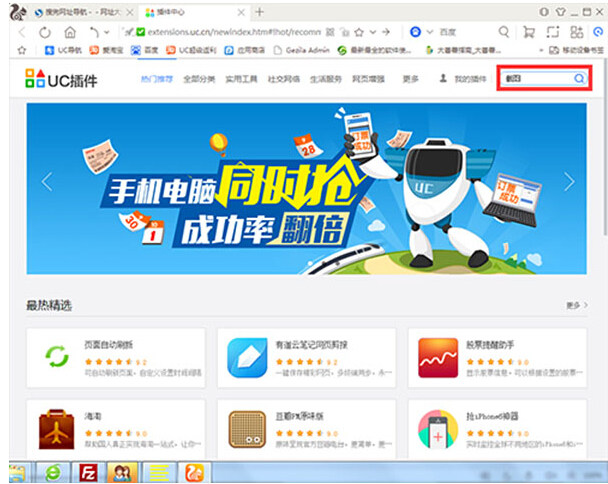The height and width of the screenshot is (484, 608).
Task: Open the 百度 bookmark
Action: tap(145, 50)
